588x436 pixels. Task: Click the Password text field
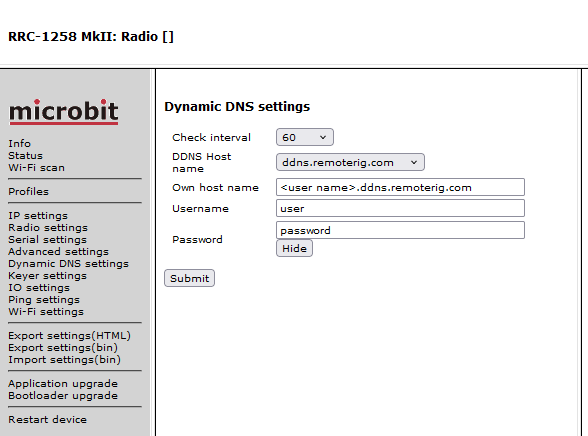tap(400, 230)
